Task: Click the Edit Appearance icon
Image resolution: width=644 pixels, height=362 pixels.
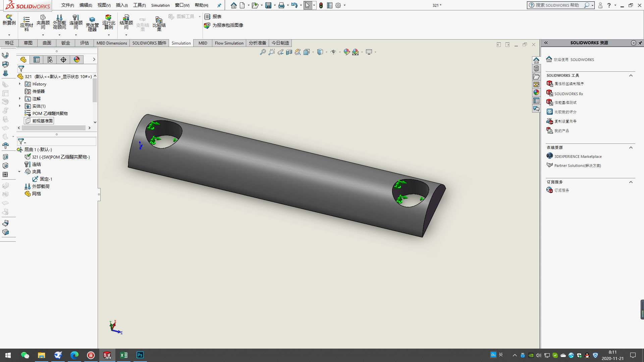Action: [x=347, y=52]
